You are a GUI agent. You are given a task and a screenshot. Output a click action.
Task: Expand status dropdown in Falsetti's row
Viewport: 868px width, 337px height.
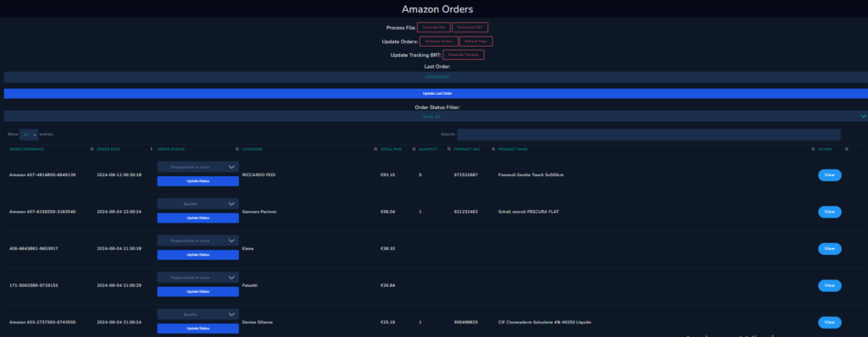[198, 277]
